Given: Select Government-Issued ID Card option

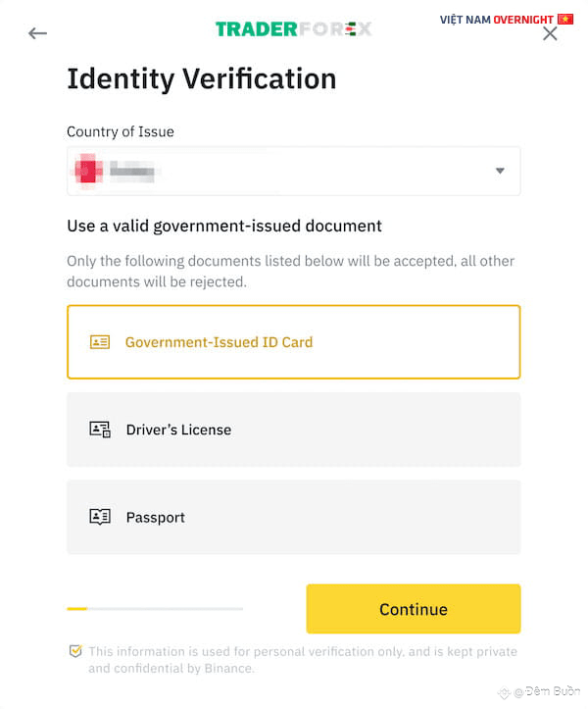Looking at the screenshot, I should pyautogui.click(x=294, y=342).
